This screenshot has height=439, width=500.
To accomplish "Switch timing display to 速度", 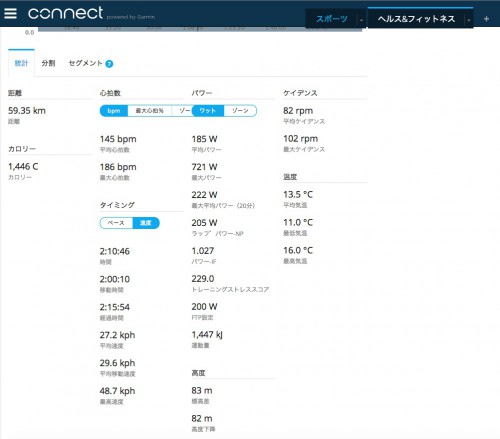I will click(146, 223).
